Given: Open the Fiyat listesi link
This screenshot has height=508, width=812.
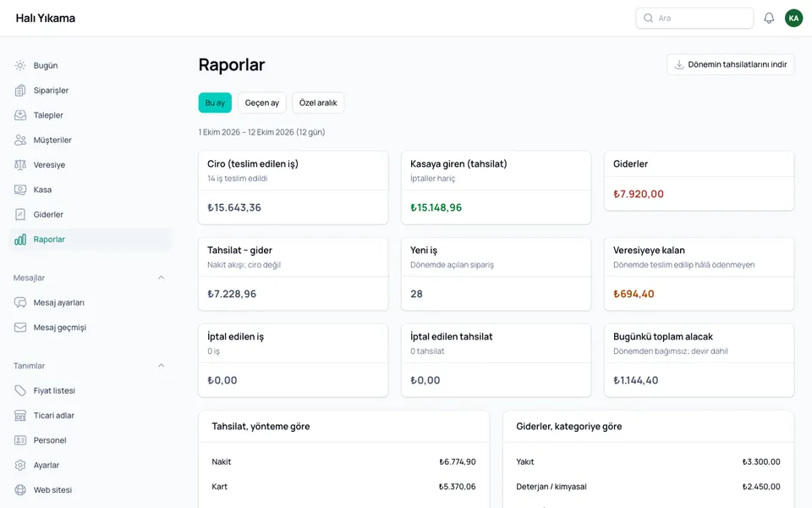Looking at the screenshot, I should click(91, 391).
